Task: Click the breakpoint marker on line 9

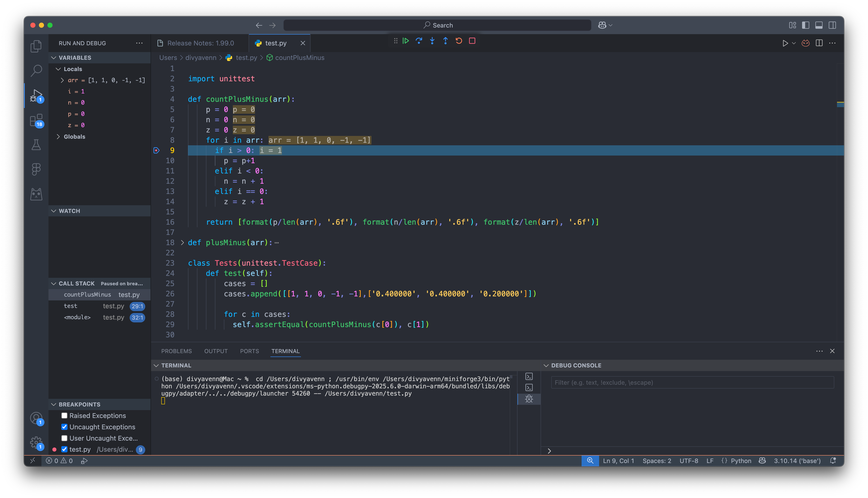Action: 156,150
